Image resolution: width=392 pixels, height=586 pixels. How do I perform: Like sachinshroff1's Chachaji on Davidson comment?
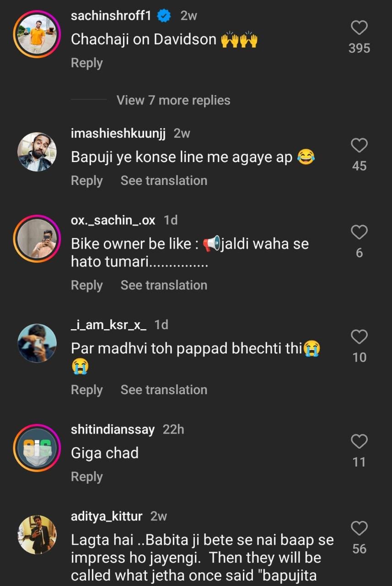point(359,28)
